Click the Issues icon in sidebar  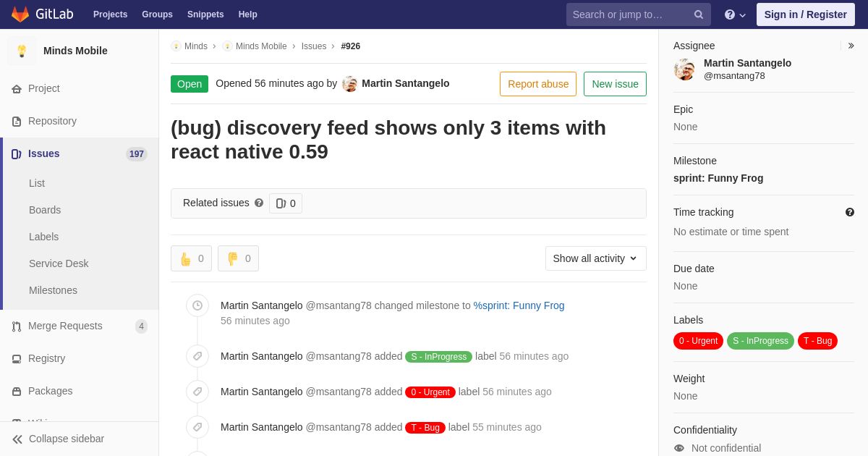tap(17, 154)
